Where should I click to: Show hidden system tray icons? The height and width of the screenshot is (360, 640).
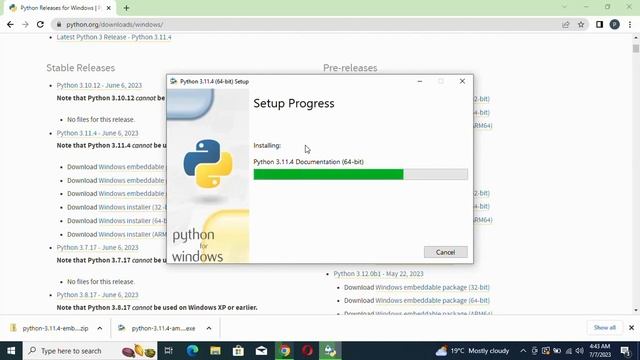[523, 351]
